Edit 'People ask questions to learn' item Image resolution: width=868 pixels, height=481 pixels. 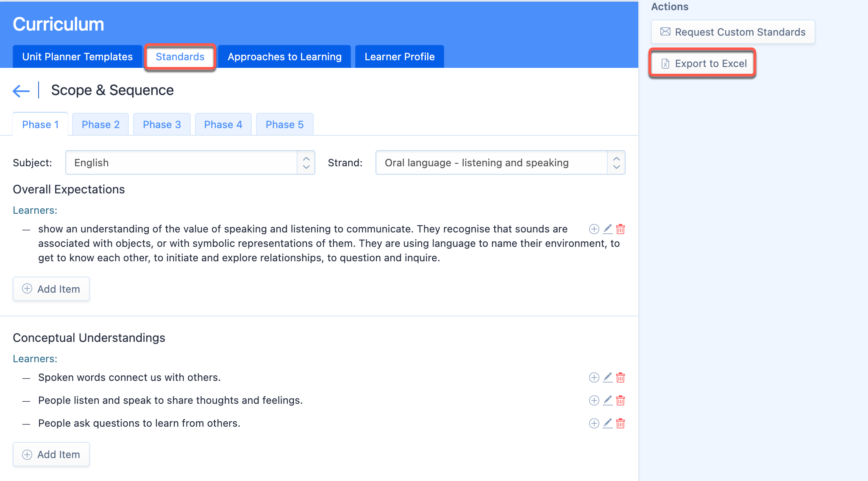(607, 423)
